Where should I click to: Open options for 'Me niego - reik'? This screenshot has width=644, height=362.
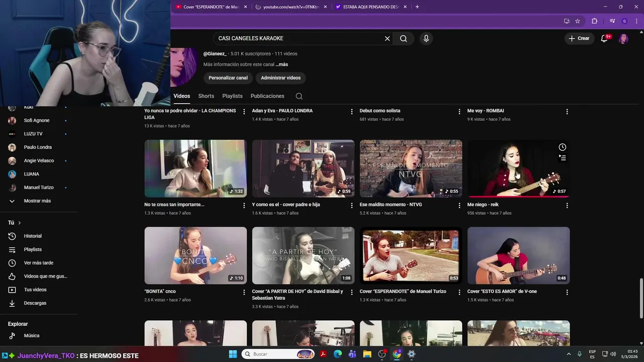point(567,205)
